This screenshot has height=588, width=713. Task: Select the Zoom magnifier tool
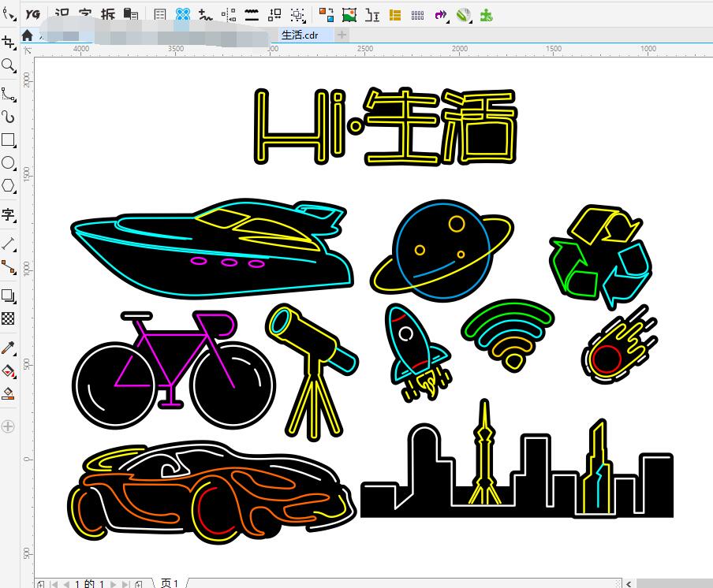click(x=9, y=65)
